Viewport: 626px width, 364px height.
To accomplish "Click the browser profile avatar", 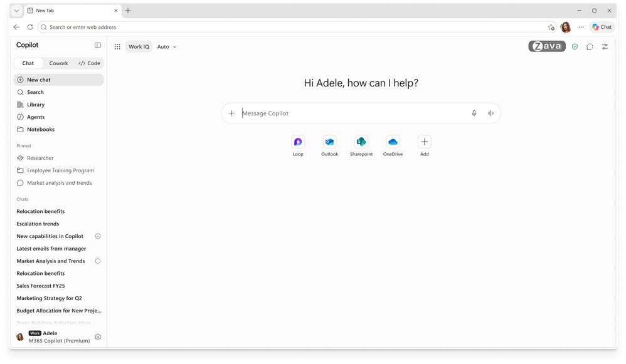I will 566,27.
